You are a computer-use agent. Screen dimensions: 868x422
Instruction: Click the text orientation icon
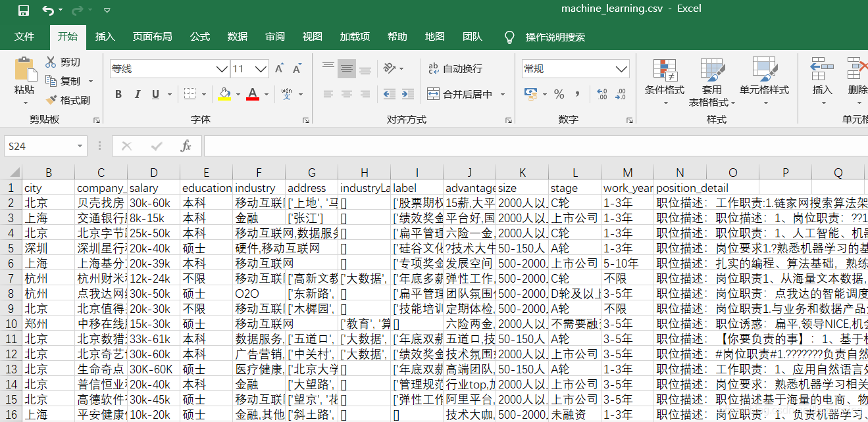390,68
